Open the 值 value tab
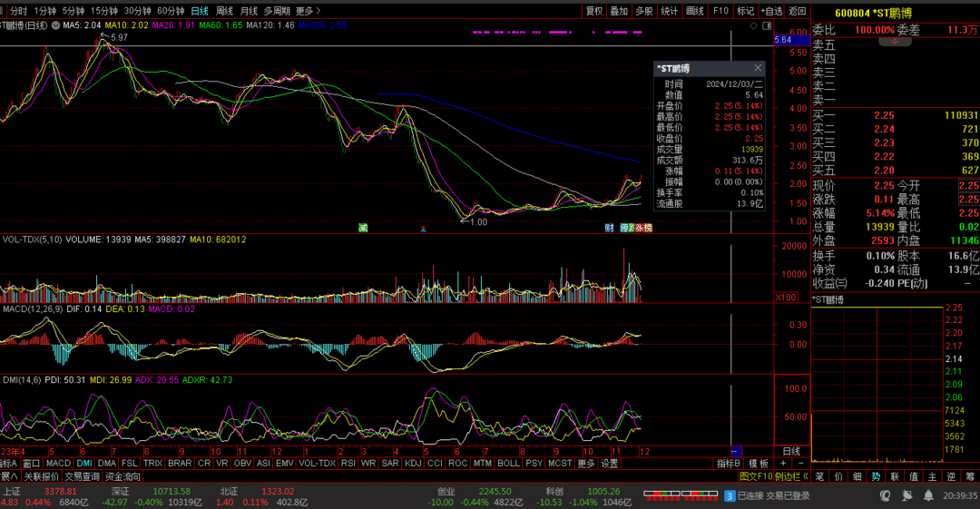Viewport: 980px width, 509px height. tap(913, 476)
